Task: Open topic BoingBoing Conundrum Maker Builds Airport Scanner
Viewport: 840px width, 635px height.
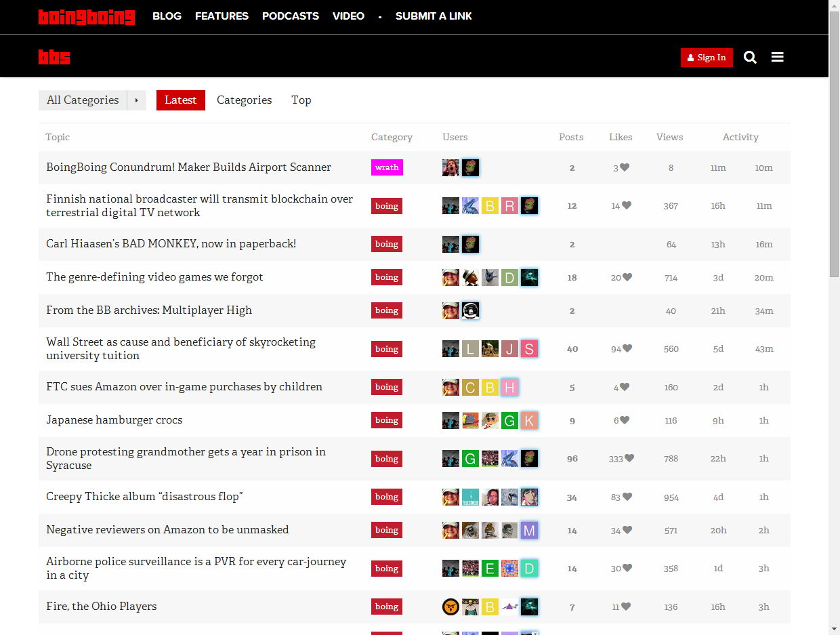Action: [188, 167]
